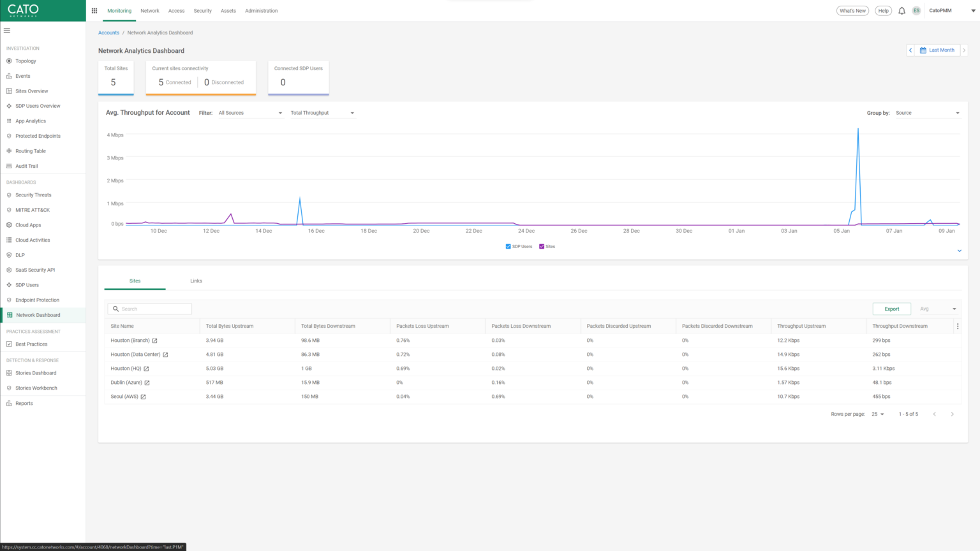Open Dublin (Azure) via its external link icon

pos(147,382)
